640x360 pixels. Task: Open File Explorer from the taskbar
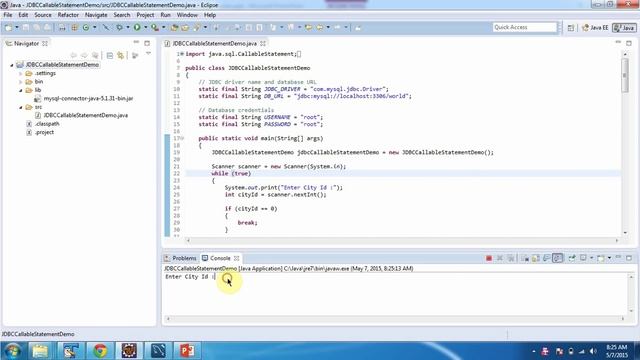[40, 351]
